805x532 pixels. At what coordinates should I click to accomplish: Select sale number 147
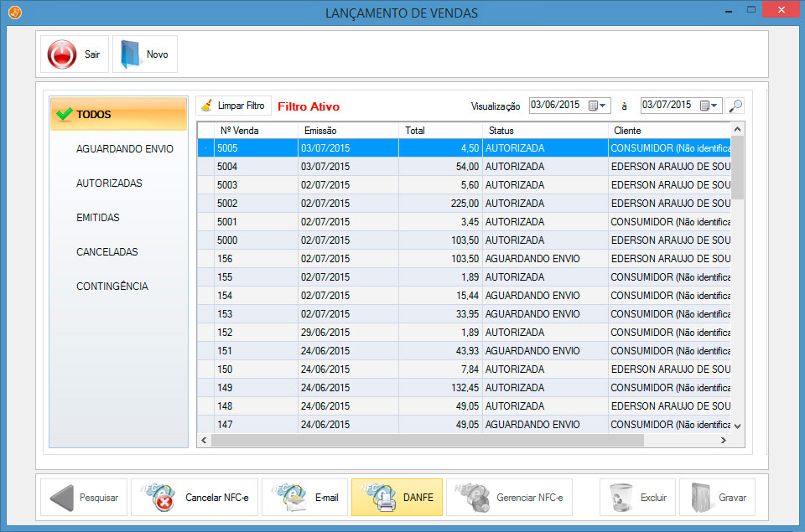point(225,426)
